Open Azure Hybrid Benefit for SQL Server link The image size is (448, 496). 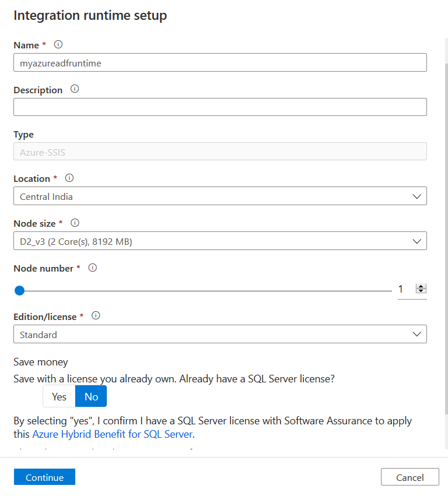tap(112, 434)
